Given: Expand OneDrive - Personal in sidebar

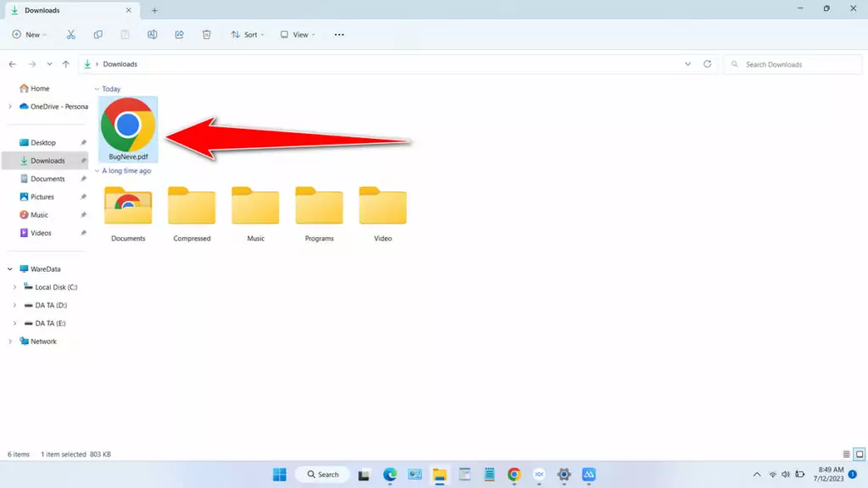Looking at the screenshot, I should click(x=10, y=106).
